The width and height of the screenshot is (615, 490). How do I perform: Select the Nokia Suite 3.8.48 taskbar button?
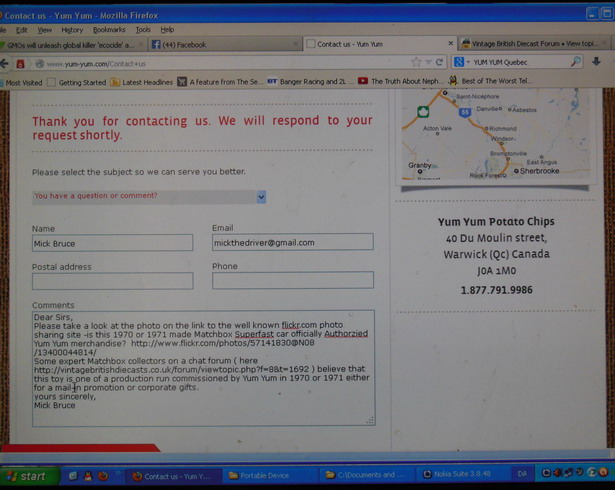(x=463, y=474)
